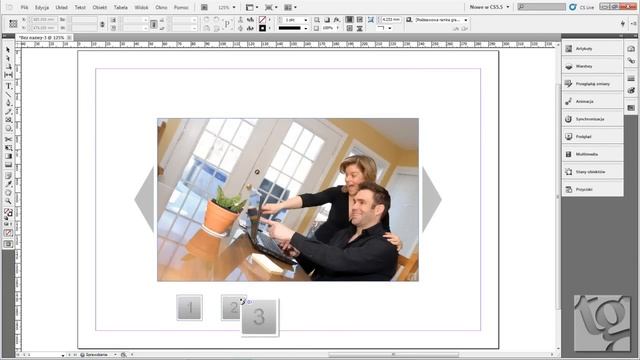This screenshot has height=360, width=640.
Task: Open the Stany obiektów panel
Action: click(x=592, y=172)
